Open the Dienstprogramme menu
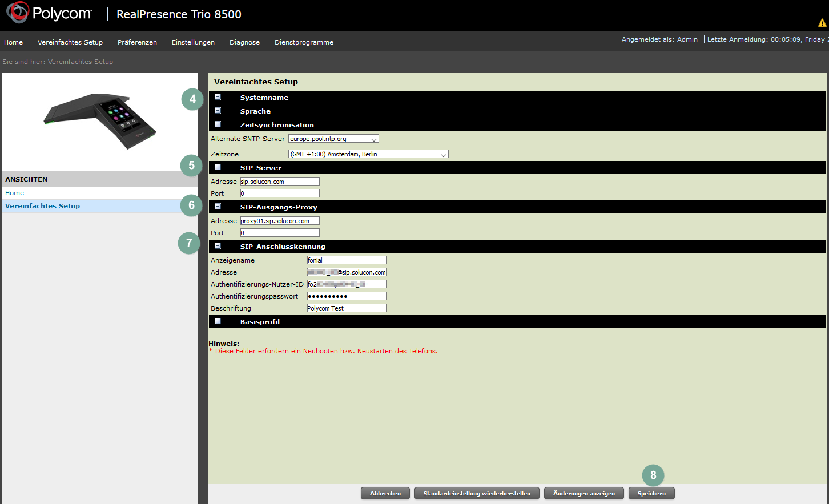Screen dimensions: 829x504 pyautogui.click(x=304, y=42)
